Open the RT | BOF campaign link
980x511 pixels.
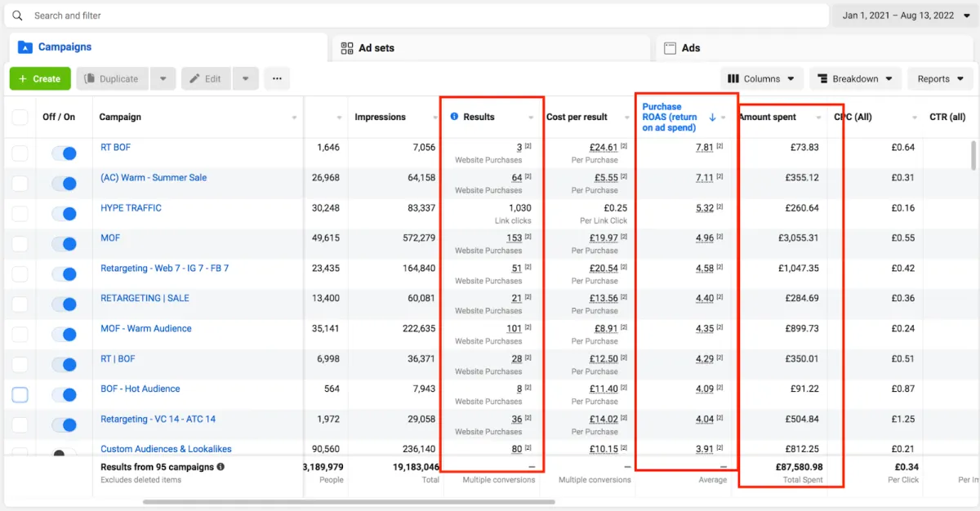118,358
